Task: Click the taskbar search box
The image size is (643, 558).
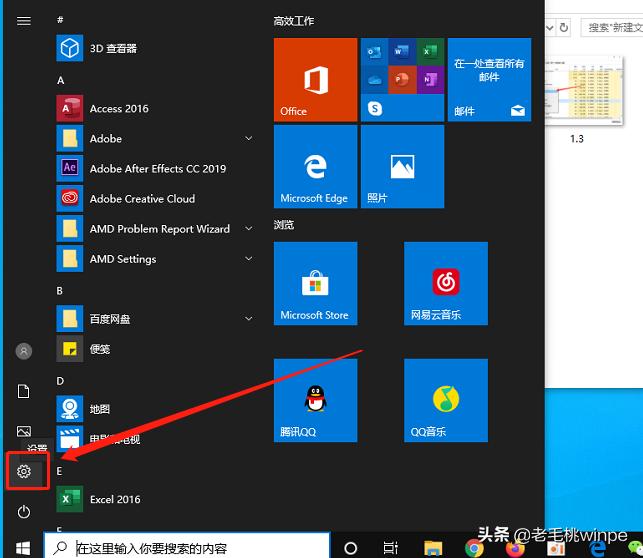Action: pos(187,547)
